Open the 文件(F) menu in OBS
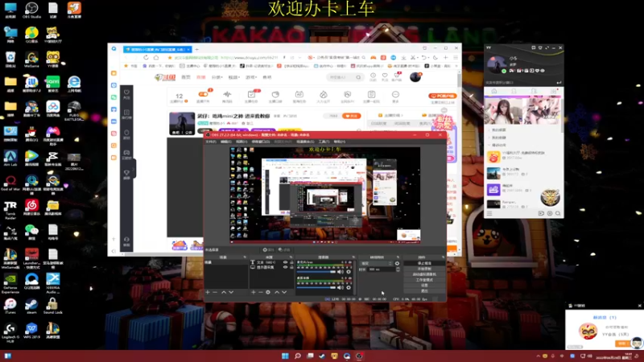 (x=211, y=142)
